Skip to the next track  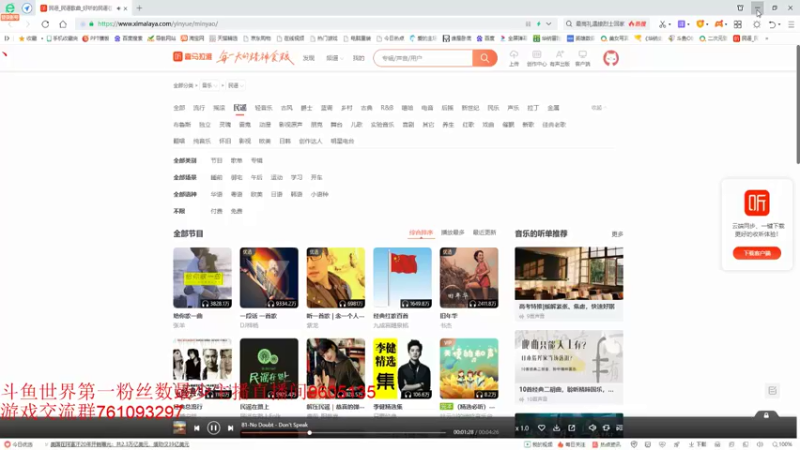pos(231,428)
